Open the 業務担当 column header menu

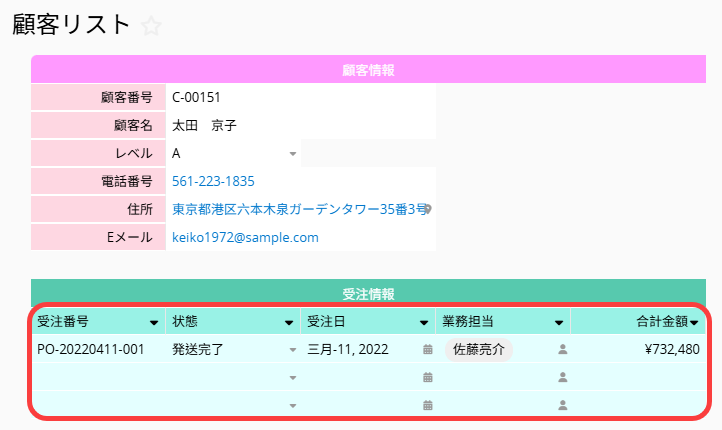point(558,323)
